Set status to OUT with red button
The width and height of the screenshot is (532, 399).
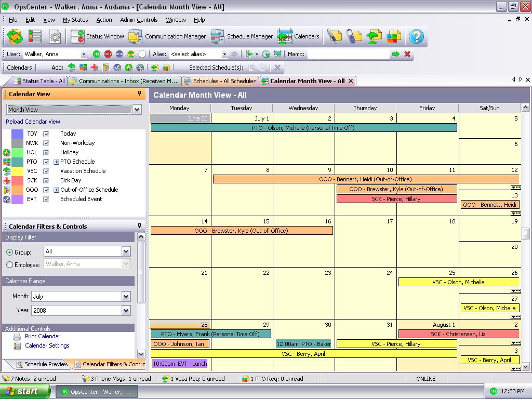[108, 54]
